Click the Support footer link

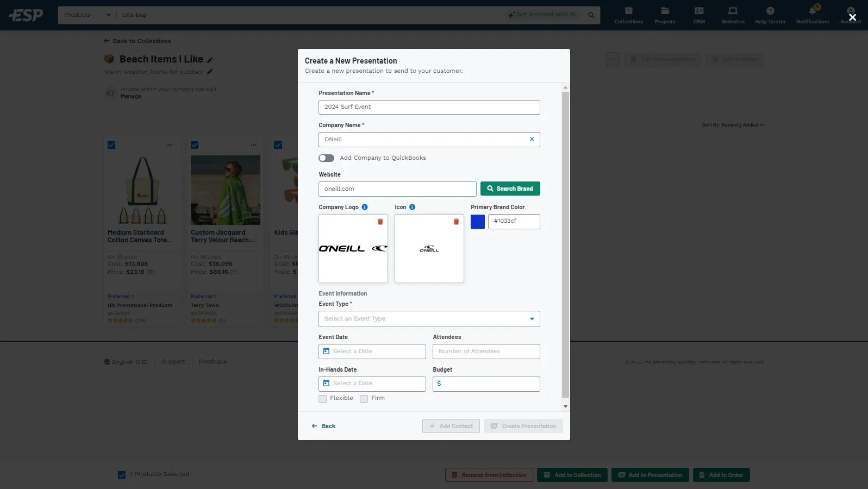(173, 362)
